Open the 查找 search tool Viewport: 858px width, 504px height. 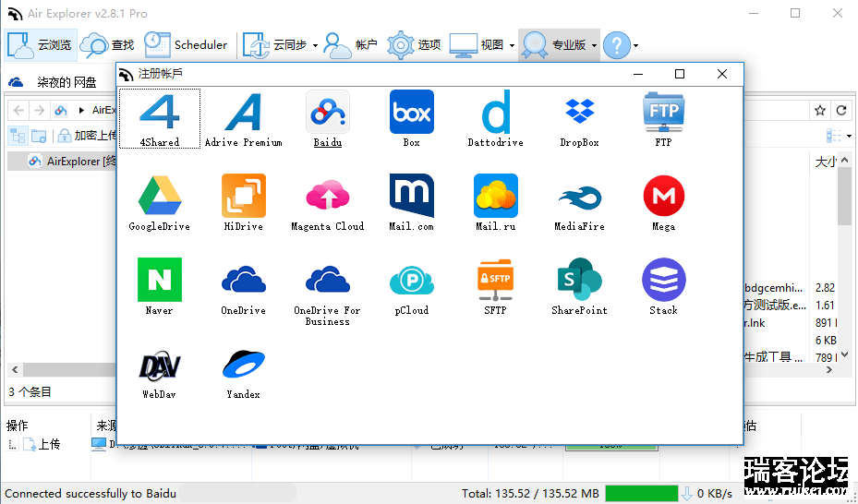pyautogui.click(x=108, y=45)
